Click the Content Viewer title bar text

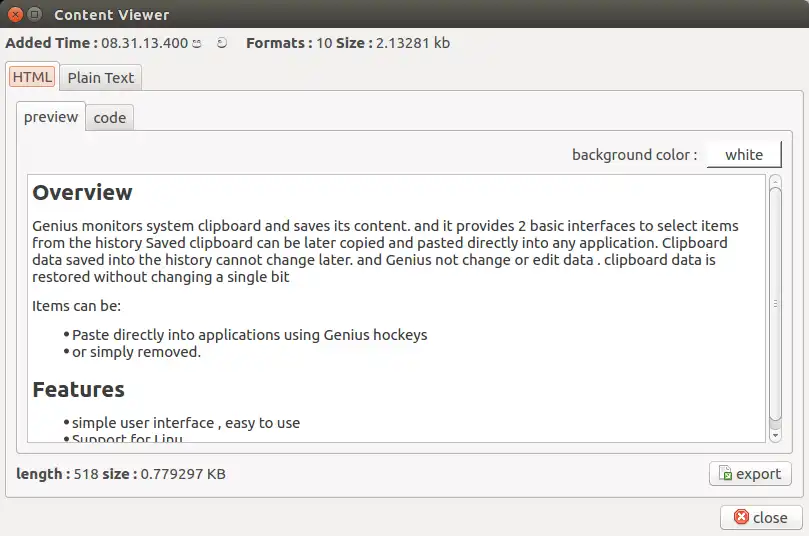[x=112, y=15]
